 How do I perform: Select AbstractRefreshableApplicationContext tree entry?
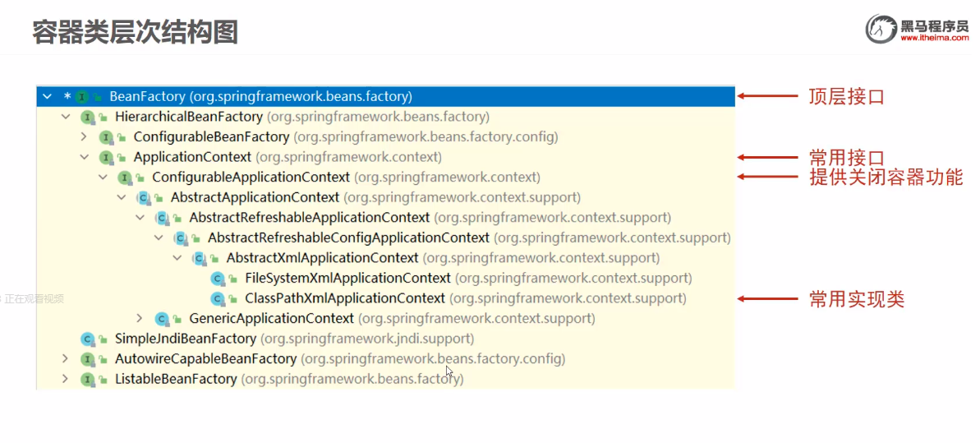[309, 218]
